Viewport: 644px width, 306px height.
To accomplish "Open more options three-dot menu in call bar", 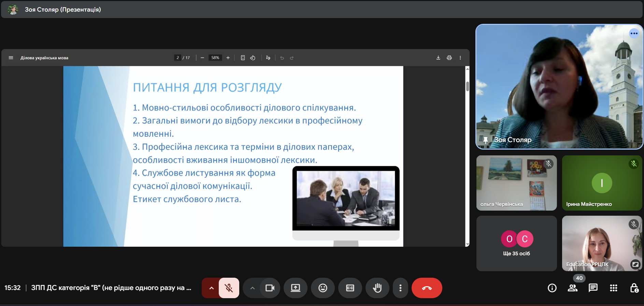I will pyautogui.click(x=400, y=288).
